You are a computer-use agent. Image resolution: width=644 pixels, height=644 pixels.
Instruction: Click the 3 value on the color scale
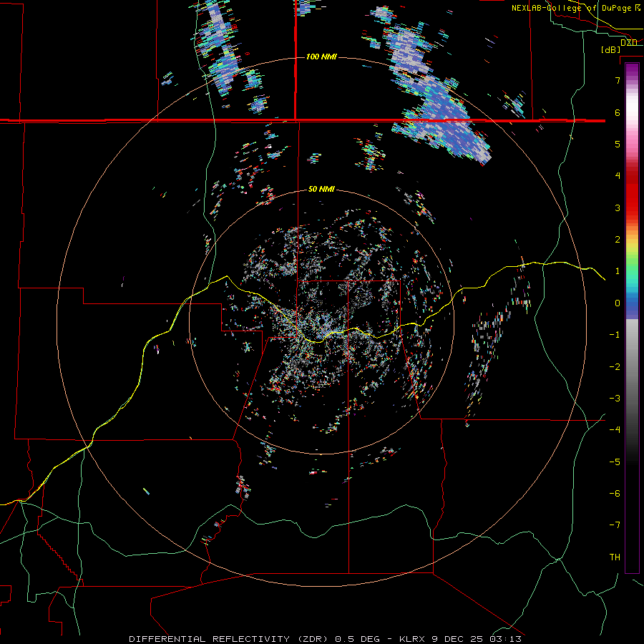click(x=618, y=208)
